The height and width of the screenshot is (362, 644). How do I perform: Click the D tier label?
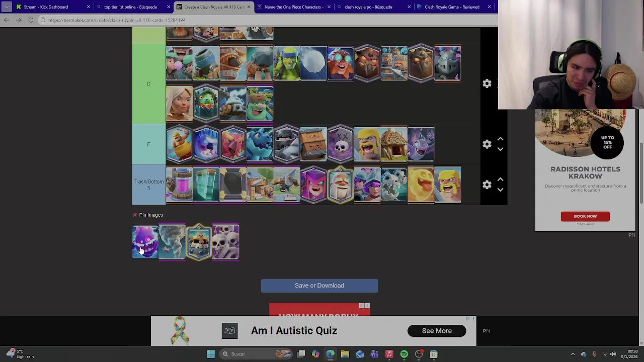pyautogui.click(x=148, y=83)
